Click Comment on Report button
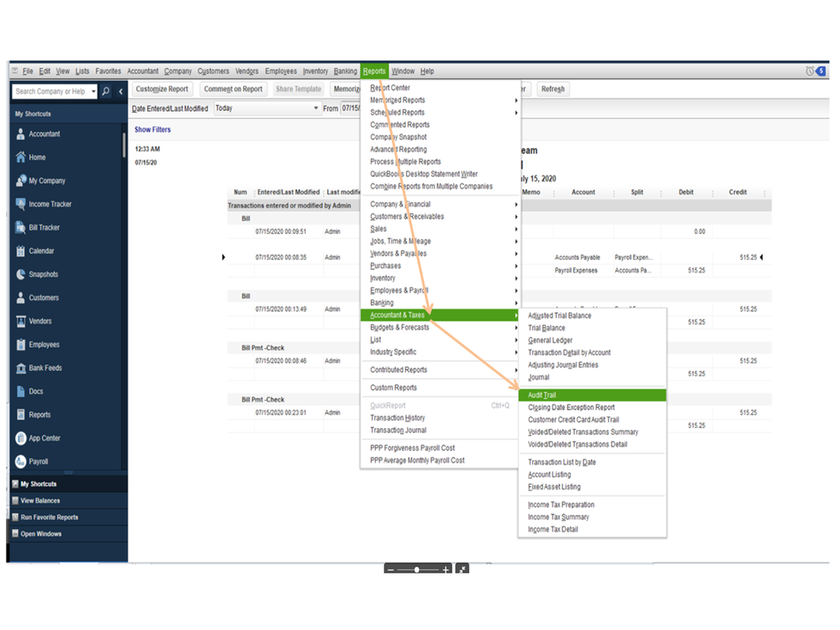Viewport: 840px width, 630px height. click(x=233, y=89)
